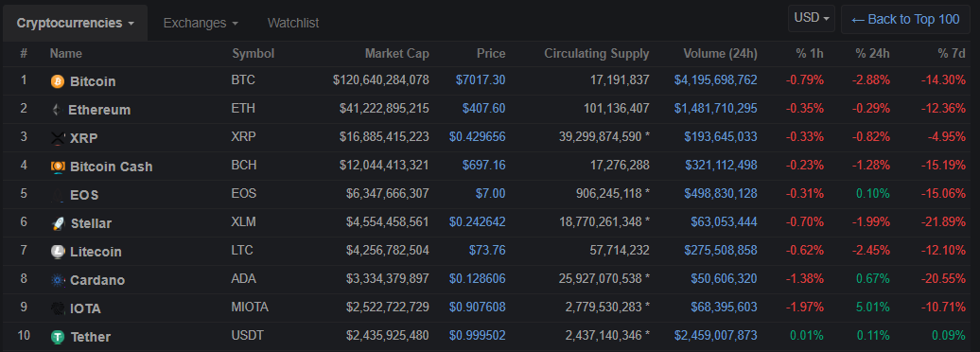Image resolution: width=980 pixels, height=352 pixels.
Task: Expand the Exchanges dropdown menu
Action: coord(201,23)
